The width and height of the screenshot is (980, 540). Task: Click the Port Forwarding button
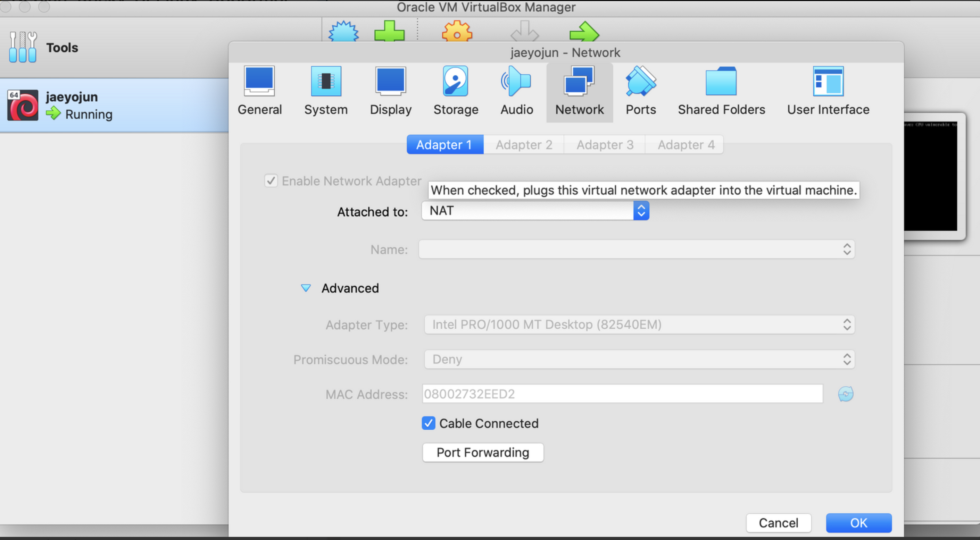point(482,452)
